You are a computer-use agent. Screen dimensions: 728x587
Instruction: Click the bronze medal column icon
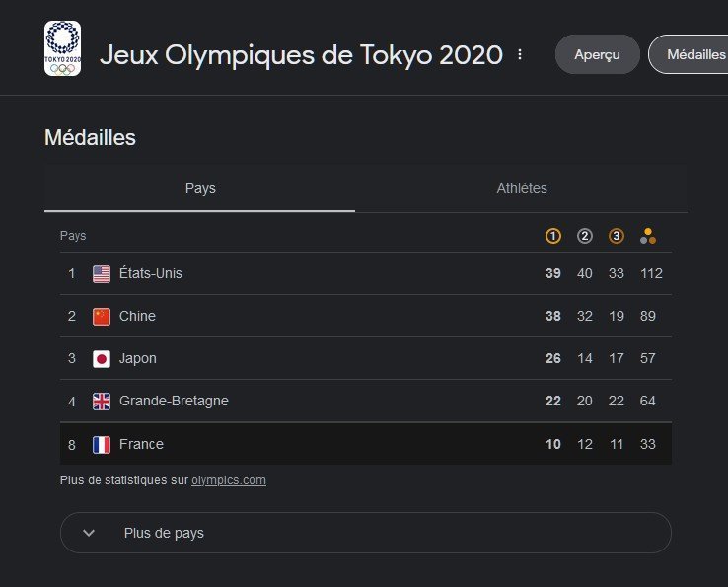click(x=617, y=236)
